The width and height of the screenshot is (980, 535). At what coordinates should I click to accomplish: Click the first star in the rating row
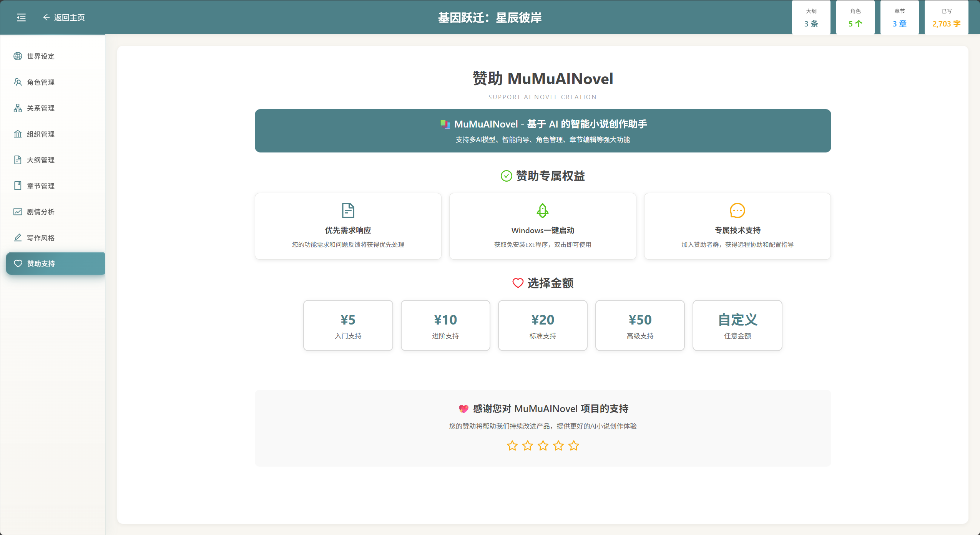click(512, 446)
